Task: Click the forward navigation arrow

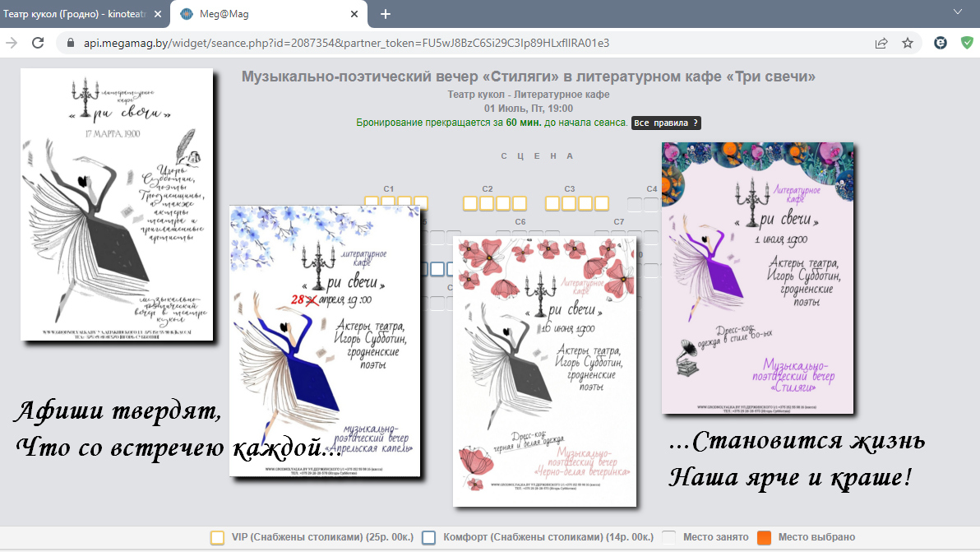Action: [12, 43]
